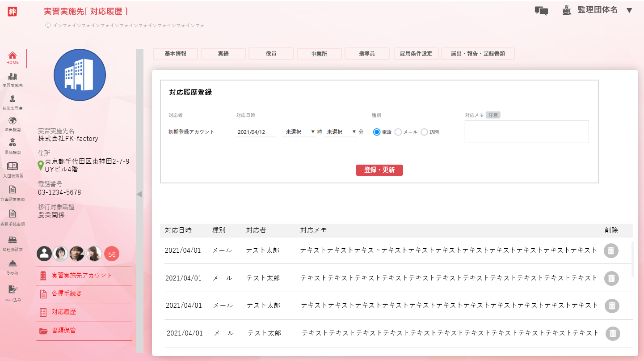644x361 pixels.
Task: Expand the 監理団体名 account menu
Action: 629,10
